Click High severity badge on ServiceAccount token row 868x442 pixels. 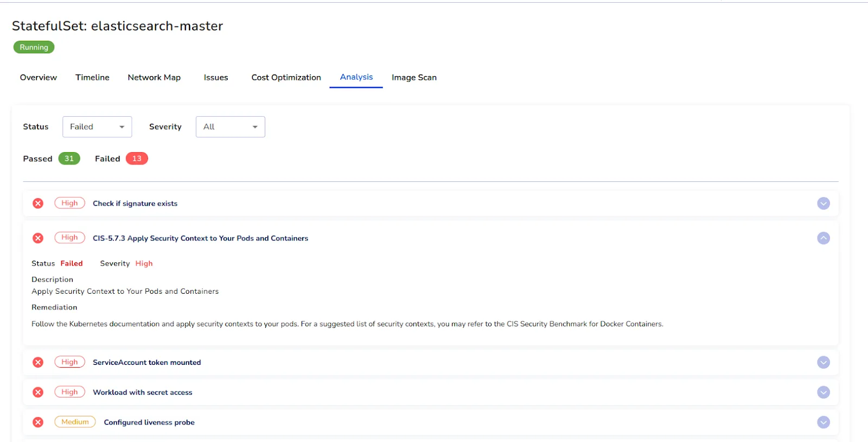[69, 362]
